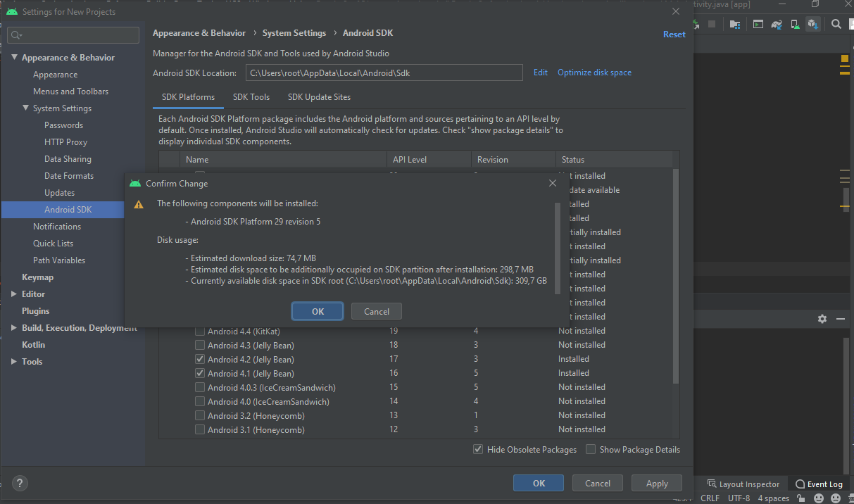The width and height of the screenshot is (854, 504).
Task: Click Cancel at bottom of Settings window
Action: coord(597,483)
